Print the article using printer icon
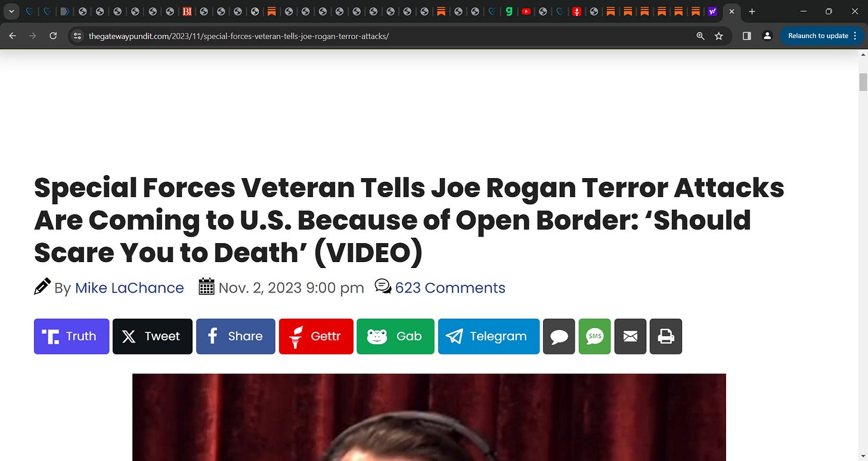This screenshot has width=868, height=461. (666, 337)
